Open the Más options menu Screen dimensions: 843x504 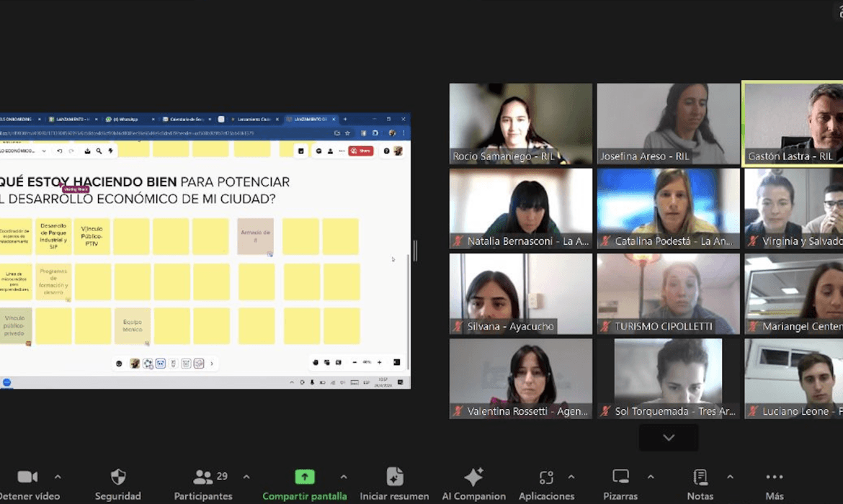tap(775, 477)
